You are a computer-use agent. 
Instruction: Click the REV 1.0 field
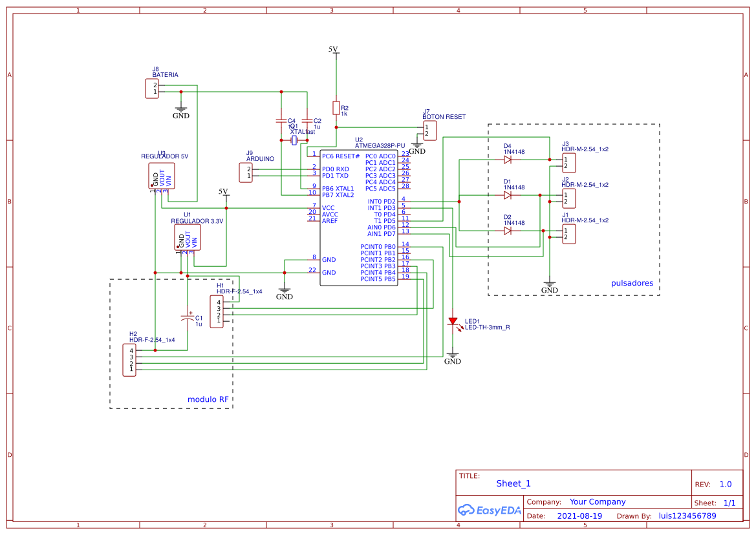pyautogui.click(x=726, y=483)
